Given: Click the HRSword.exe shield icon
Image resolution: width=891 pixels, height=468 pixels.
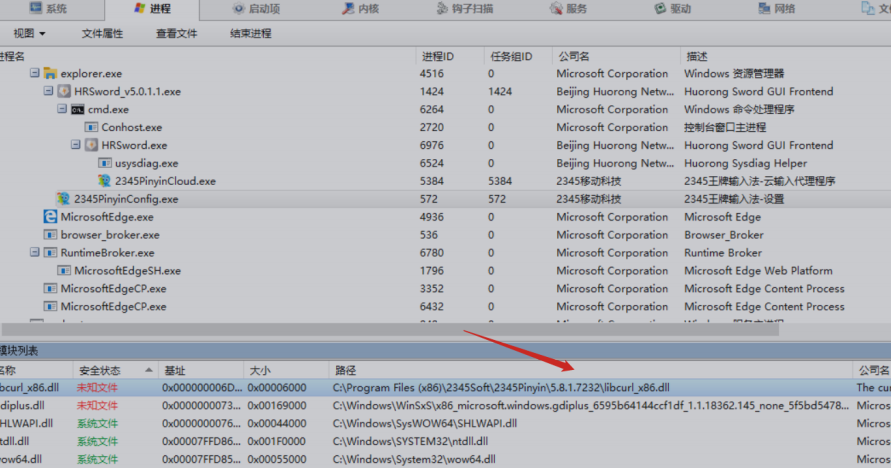Looking at the screenshot, I should (x=91, y=145).
